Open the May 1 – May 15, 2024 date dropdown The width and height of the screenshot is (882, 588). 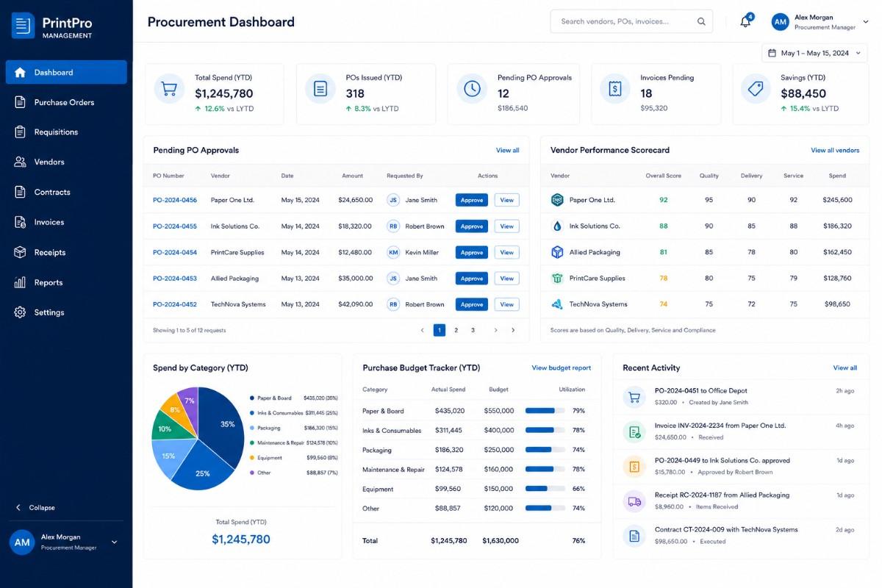[814, 53]
